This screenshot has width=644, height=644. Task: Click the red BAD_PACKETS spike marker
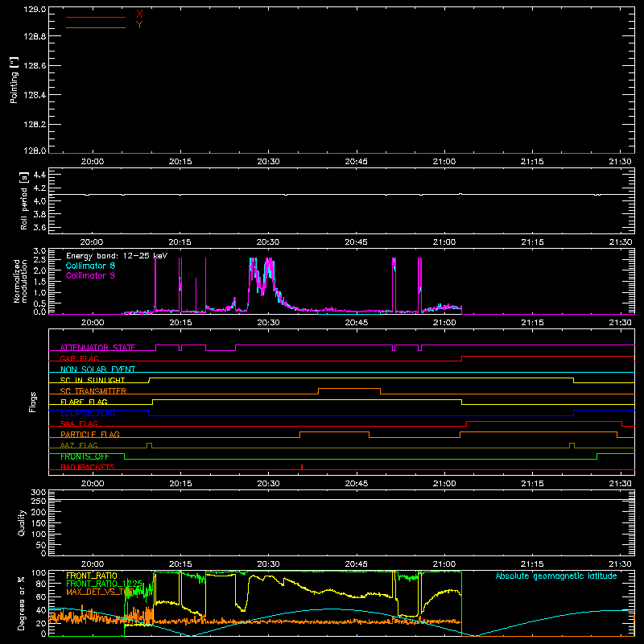tap(302, 467)
